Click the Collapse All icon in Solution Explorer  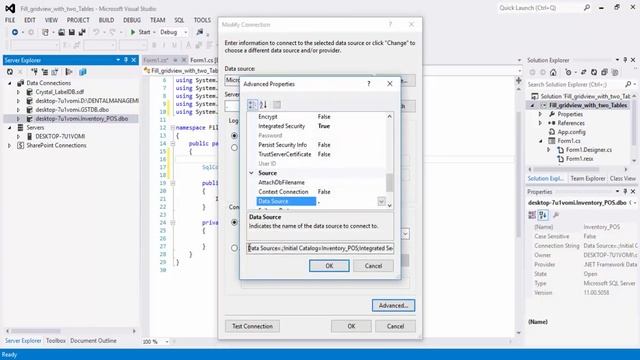[604, 72]
